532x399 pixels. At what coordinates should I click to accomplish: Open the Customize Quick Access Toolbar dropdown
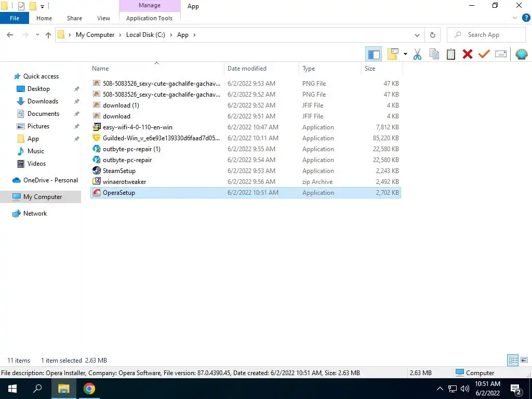tap(42, 6)
